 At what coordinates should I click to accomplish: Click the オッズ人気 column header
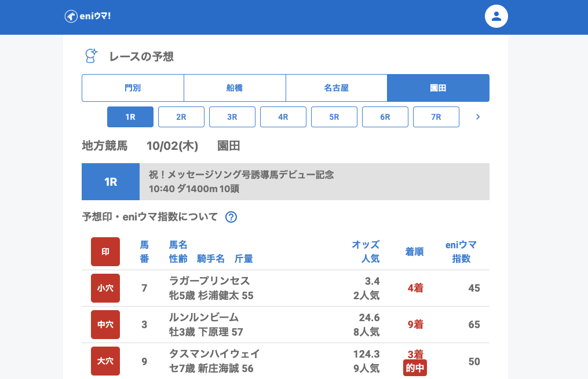366,252
